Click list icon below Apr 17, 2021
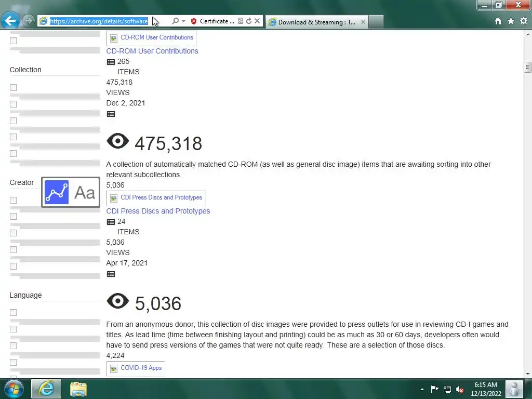Screen dimensions: 532x399 [111, 274]
